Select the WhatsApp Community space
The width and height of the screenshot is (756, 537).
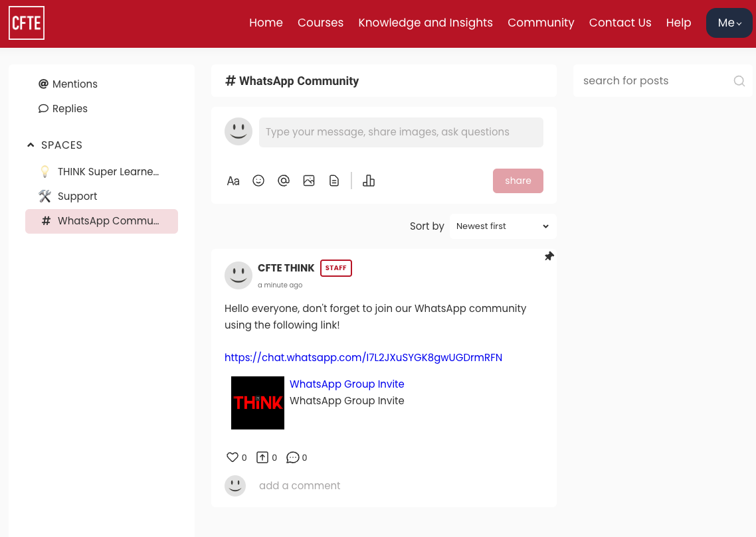pos(101,221)
